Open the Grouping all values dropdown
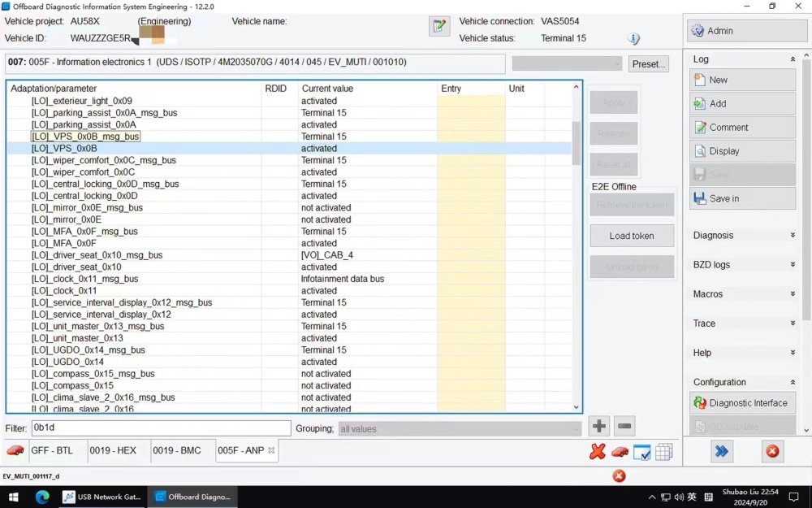Image resolution: width=812 pixels, height=508 pixels. pyautogui.click(x=460, y=428)
